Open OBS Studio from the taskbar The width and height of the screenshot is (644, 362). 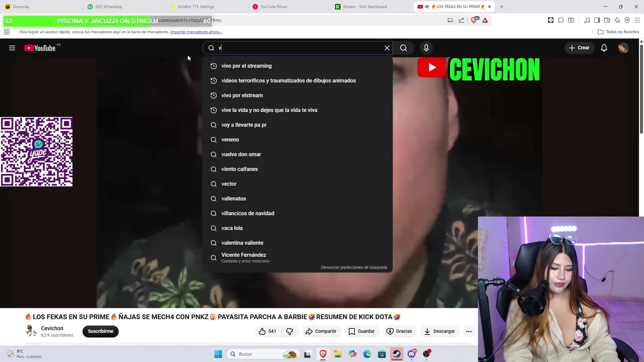[x=427, y=354]
